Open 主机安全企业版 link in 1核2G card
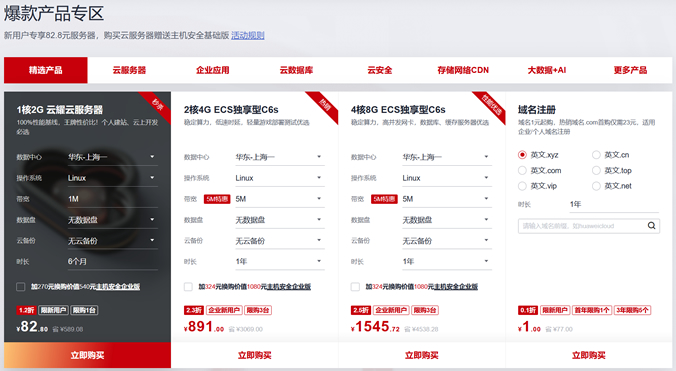This screenshot has width=676, height=371. click(x=117, y=287)
